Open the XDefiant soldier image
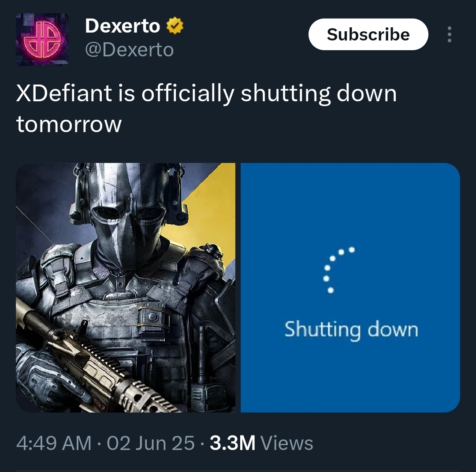 125,288
